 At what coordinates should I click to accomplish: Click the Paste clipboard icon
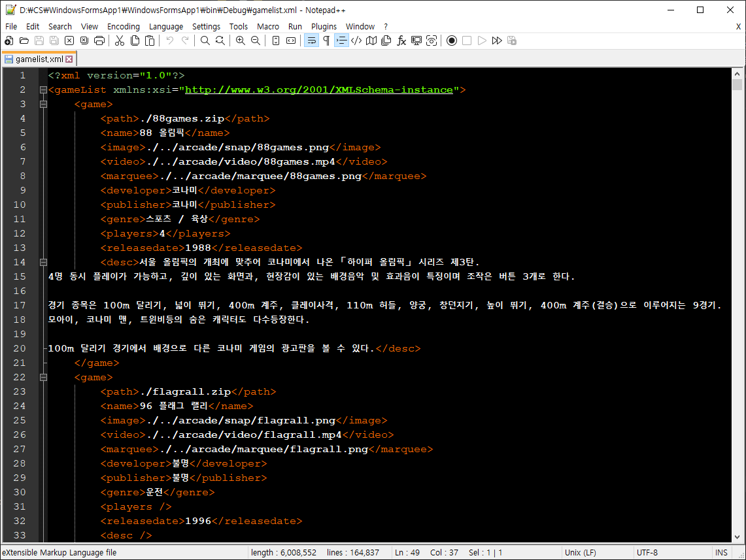click(x=150, y=41)
